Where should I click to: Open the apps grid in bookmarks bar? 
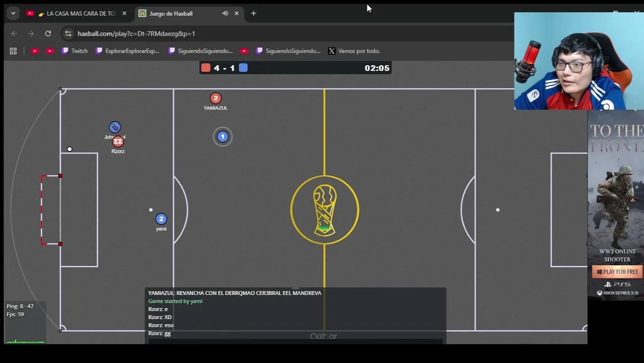tap(13, 51)
